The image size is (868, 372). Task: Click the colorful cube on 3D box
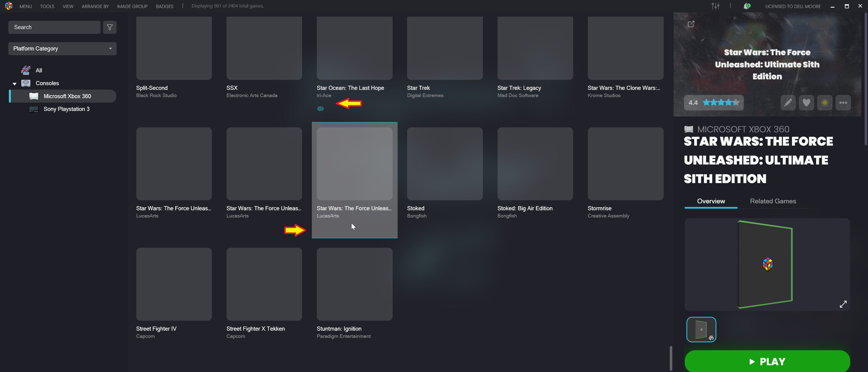click(767, 264)
